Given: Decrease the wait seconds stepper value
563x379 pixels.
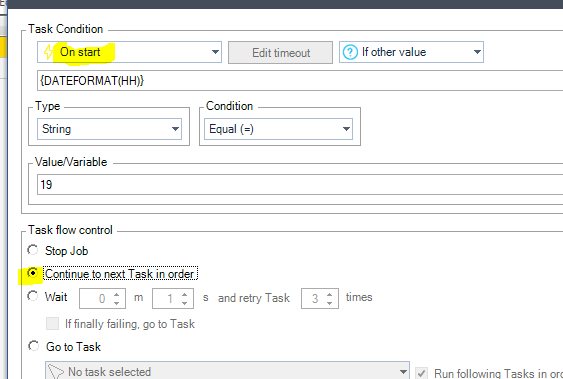Looking at the screenshot, I should (185, 303).
